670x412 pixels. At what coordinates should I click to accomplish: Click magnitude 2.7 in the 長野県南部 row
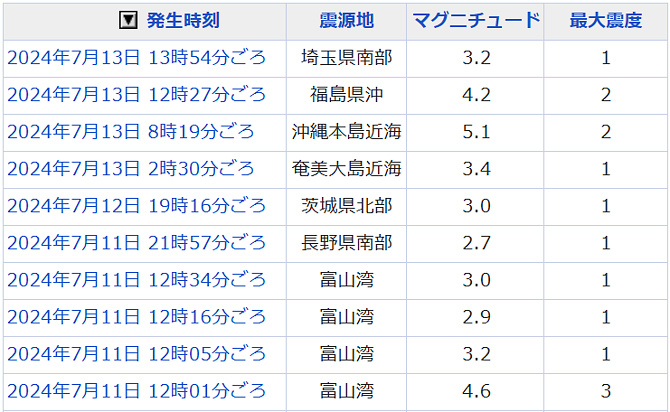point(476,243)
